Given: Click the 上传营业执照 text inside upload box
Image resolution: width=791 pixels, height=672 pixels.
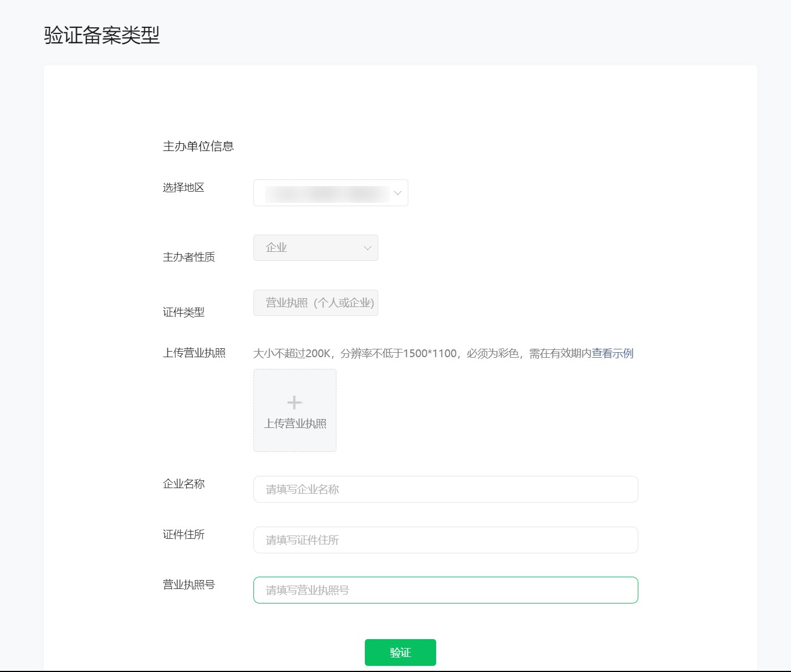Looking at the screenshot, I should [295, 424].
